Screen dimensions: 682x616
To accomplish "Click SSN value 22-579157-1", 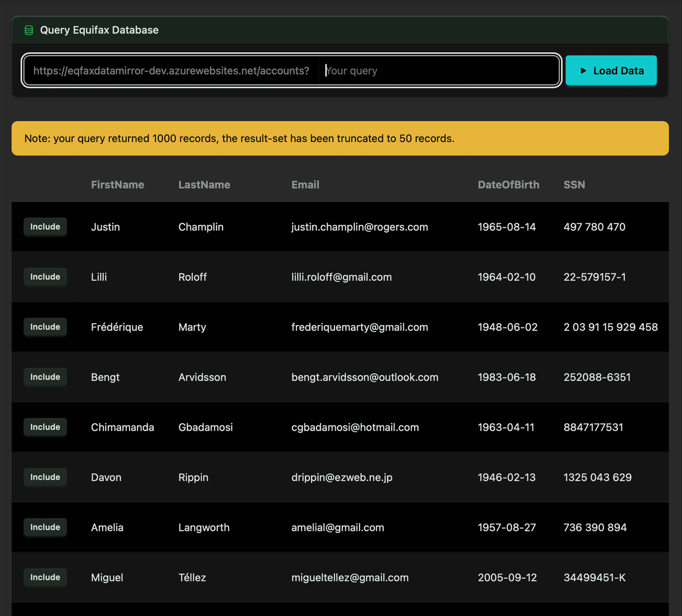I will coord(595,277).
